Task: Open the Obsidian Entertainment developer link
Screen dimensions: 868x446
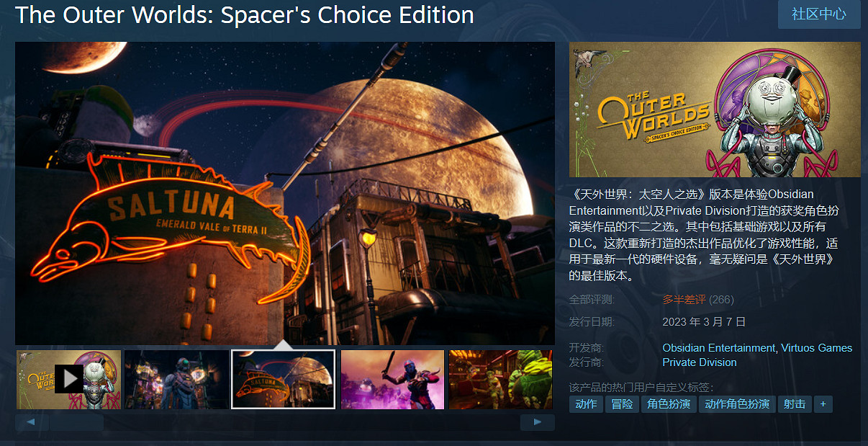Action: pyautogui.click(x=719, y=348)
